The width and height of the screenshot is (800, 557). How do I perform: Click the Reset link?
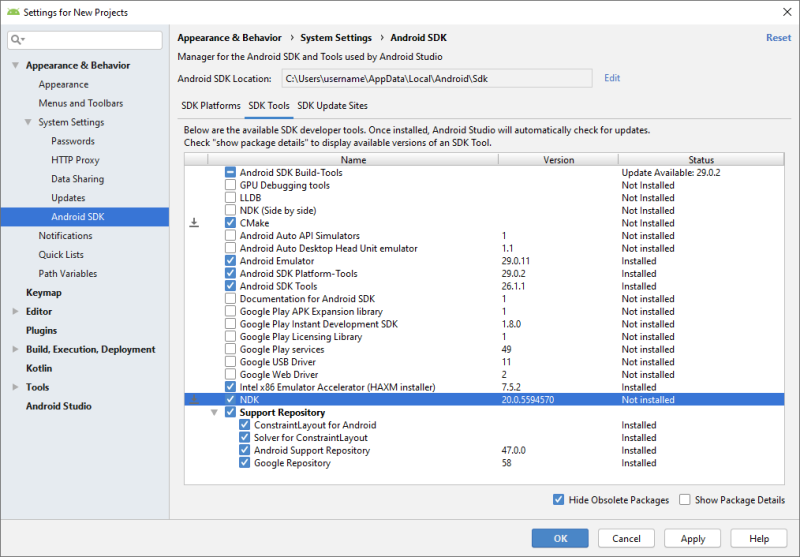coord(778,38)
